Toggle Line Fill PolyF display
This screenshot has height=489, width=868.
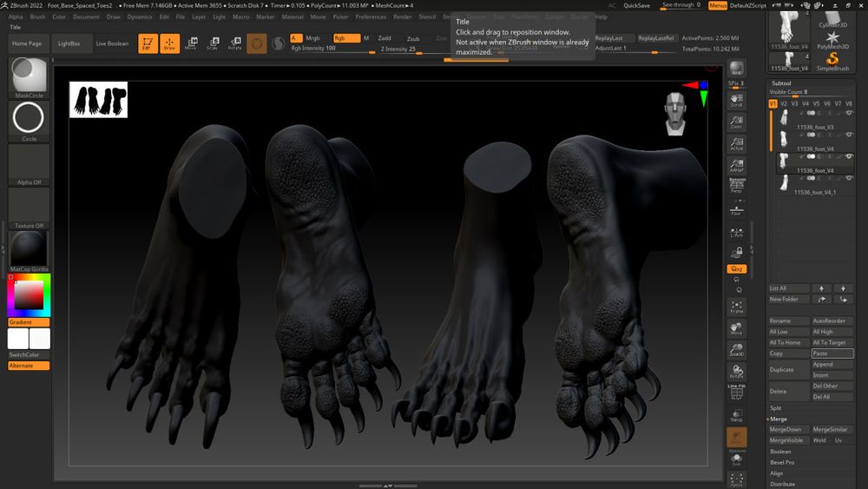736,392
